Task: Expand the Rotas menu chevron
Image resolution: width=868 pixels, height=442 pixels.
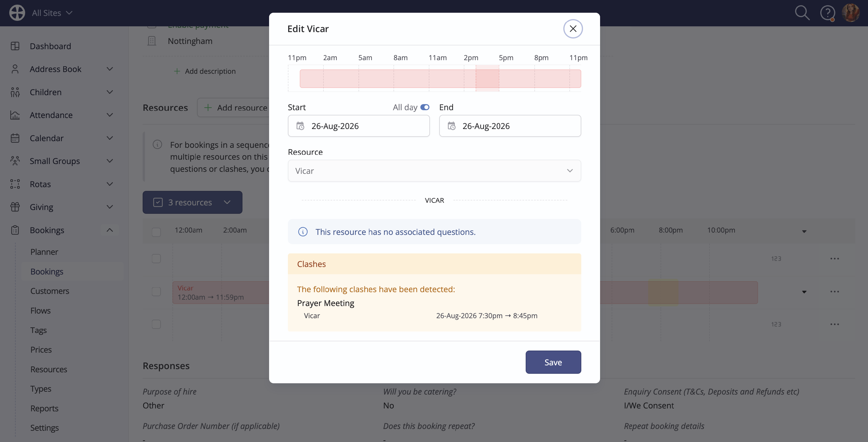Action: [x=109, y=184]
